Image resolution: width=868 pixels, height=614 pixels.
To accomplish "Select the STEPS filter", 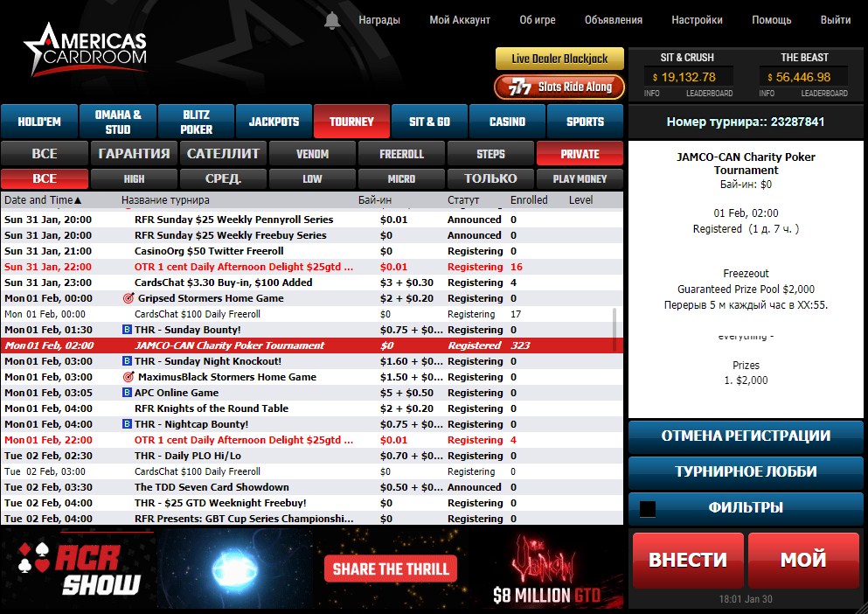I will coord(490,154).
